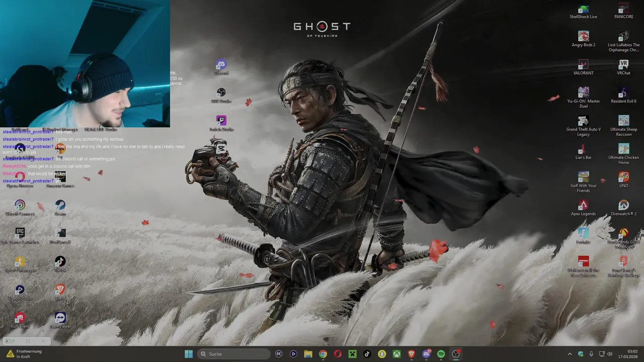
Task: Open Snapchat from the taskbar
Action: click(382, 354)
